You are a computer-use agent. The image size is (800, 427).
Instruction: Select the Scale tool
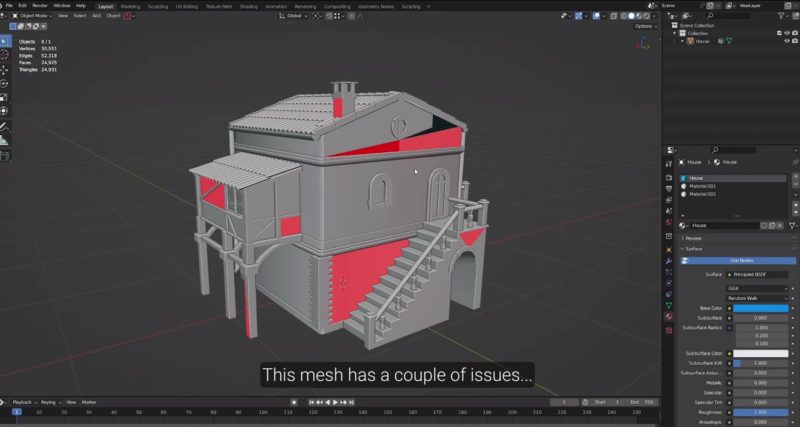click(4, 97)
